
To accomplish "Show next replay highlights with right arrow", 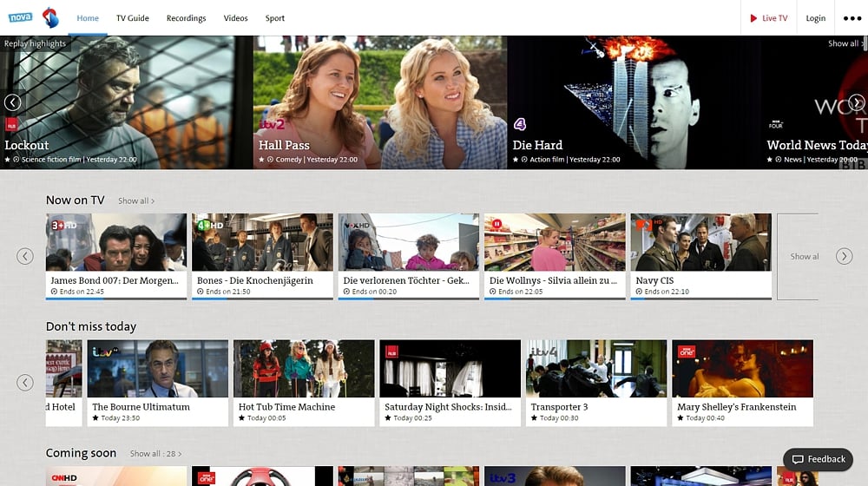I will (856, 102).
